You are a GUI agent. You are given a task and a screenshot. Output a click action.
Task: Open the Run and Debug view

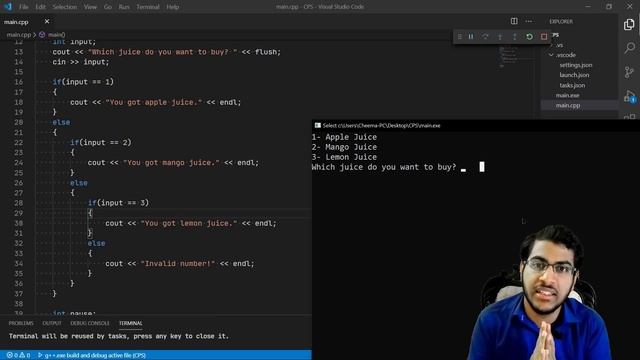point(629,96)
